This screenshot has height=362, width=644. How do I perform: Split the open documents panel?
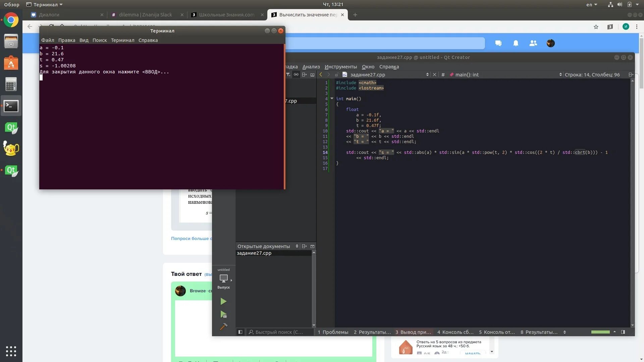click(304, 246)
